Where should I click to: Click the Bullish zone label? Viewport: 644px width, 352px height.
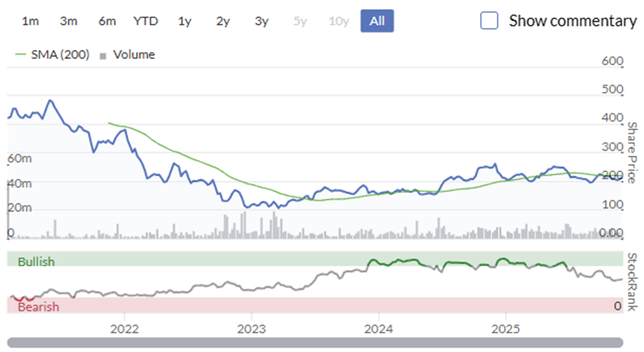coord(36,262)
